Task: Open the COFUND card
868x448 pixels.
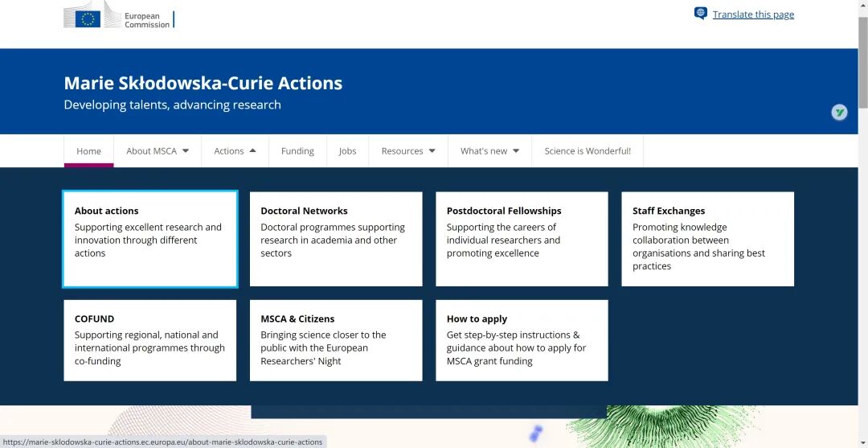Action: coord(150,340)
